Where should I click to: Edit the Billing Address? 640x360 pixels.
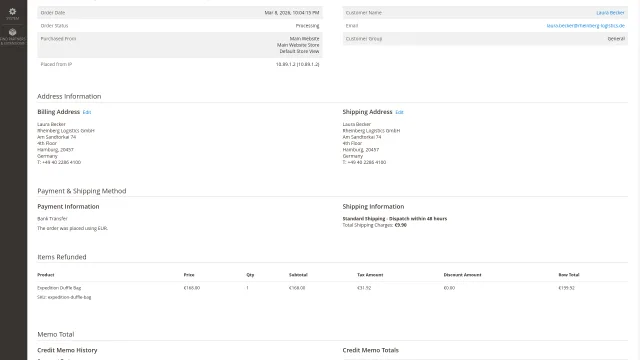click(87, 112)
